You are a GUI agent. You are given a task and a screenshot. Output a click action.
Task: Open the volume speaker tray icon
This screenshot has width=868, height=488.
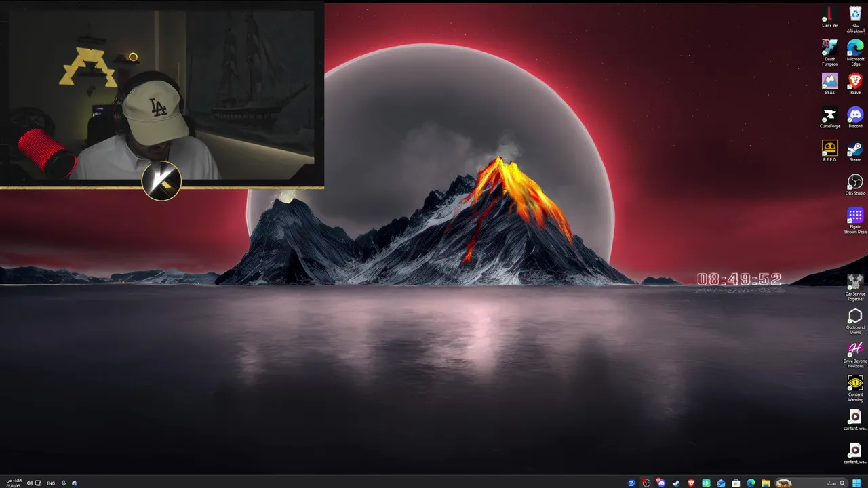30,483
